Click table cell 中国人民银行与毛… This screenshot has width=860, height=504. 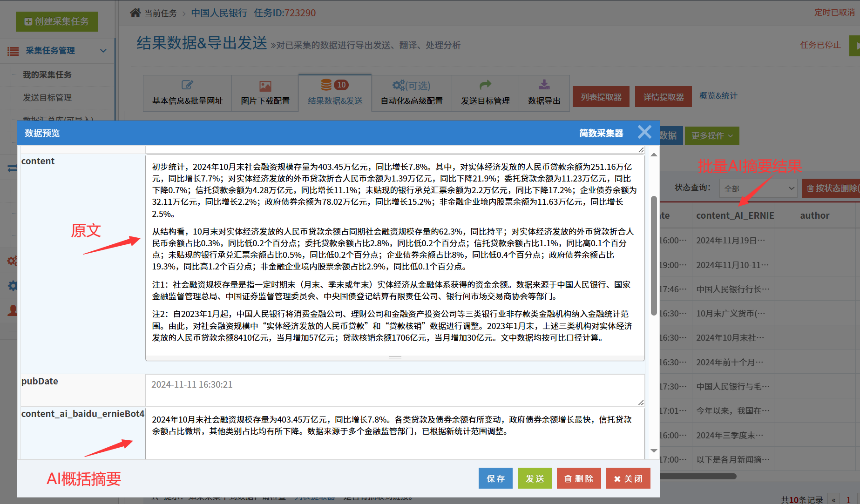pyautogui.click(x=733, y=387)
